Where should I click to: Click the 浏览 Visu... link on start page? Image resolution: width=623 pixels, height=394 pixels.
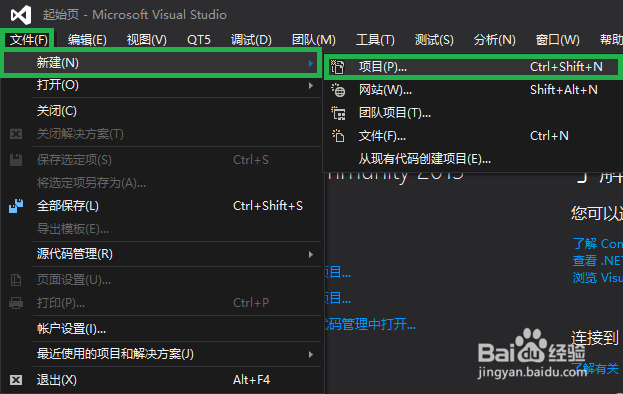pos(598,277)
